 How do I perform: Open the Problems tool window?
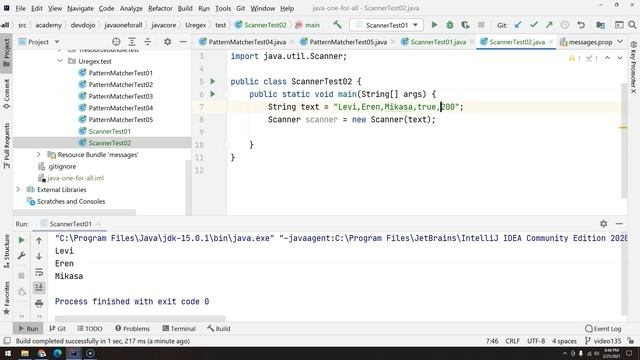pos(132,329)
